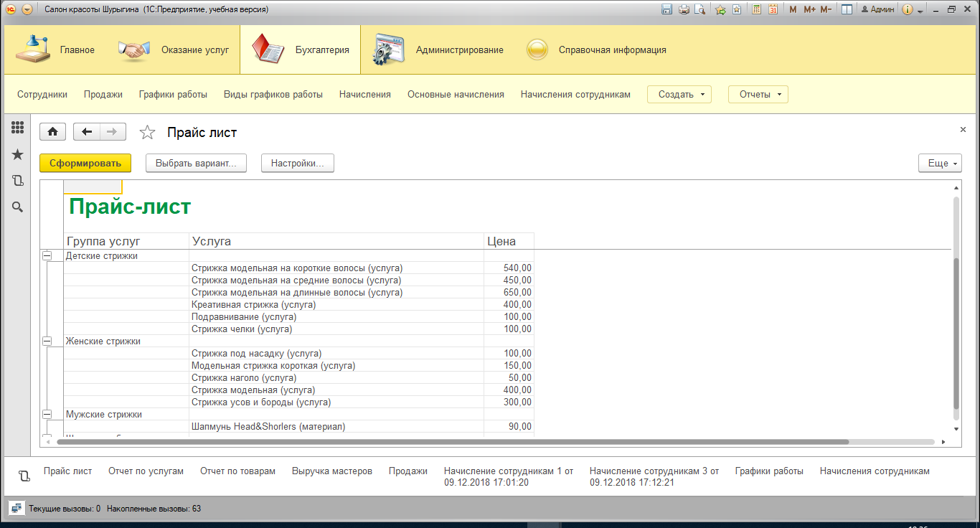
Task: Open the Начисления command
Action: coord(365,94)
